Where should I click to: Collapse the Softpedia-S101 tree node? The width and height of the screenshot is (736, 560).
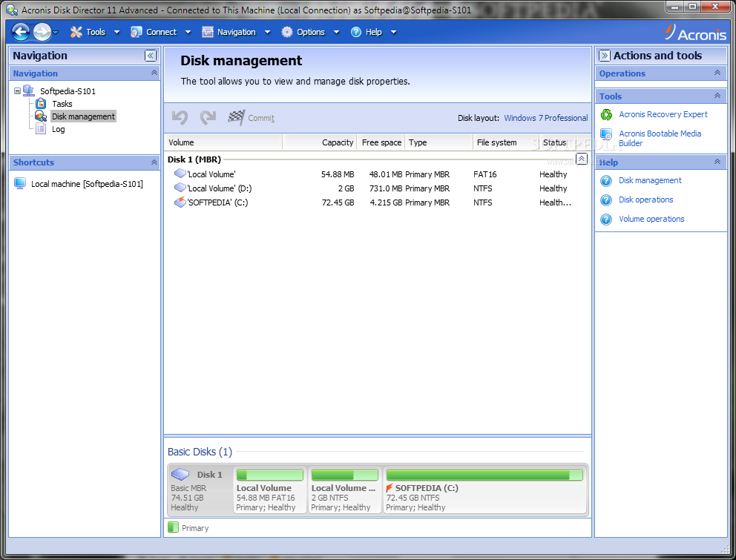tap(17, 90)
